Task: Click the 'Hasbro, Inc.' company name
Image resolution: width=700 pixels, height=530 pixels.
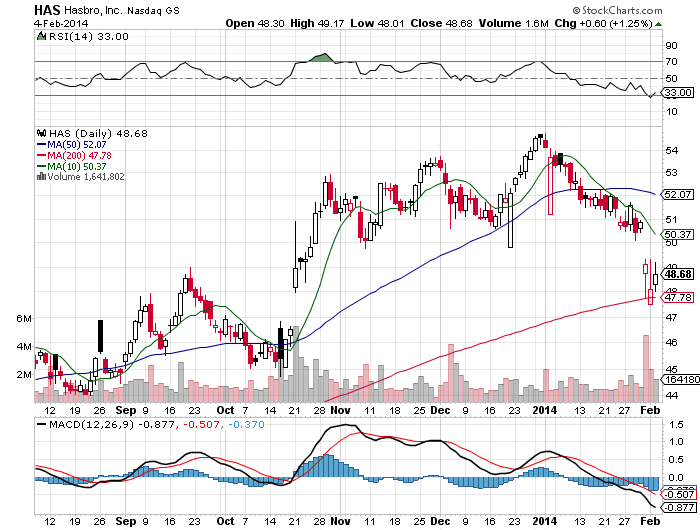Action: (x=93, y=10)
